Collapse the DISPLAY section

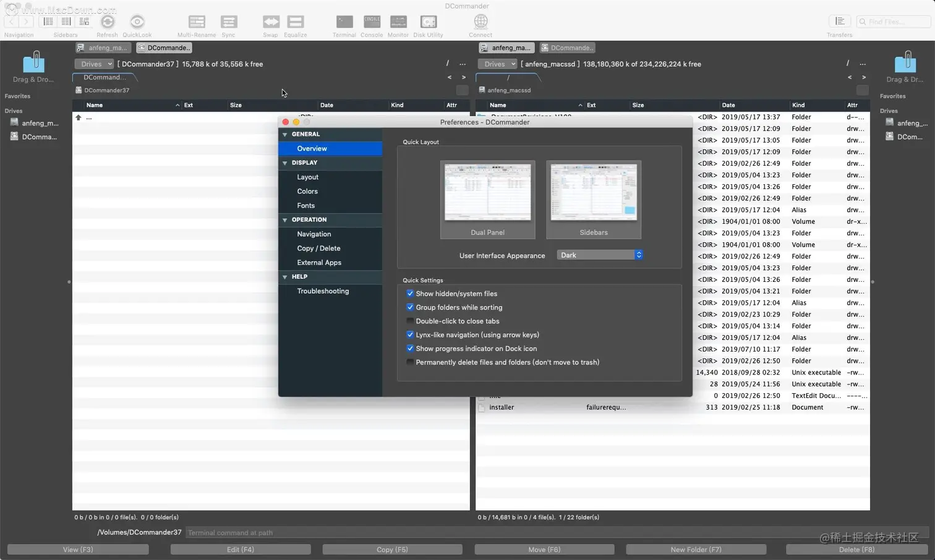[x=285, y=163]
